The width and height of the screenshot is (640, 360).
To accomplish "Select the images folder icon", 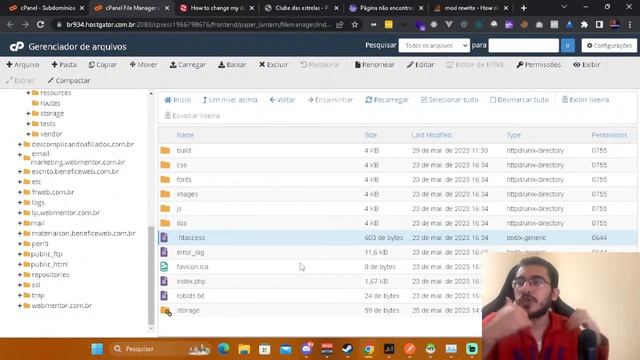I will [x=165, y=194].
